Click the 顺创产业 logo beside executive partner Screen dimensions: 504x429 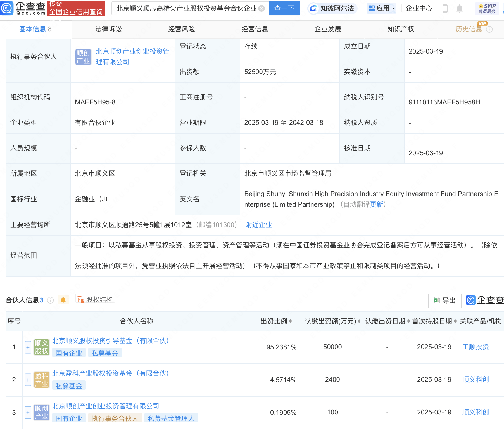83,57
